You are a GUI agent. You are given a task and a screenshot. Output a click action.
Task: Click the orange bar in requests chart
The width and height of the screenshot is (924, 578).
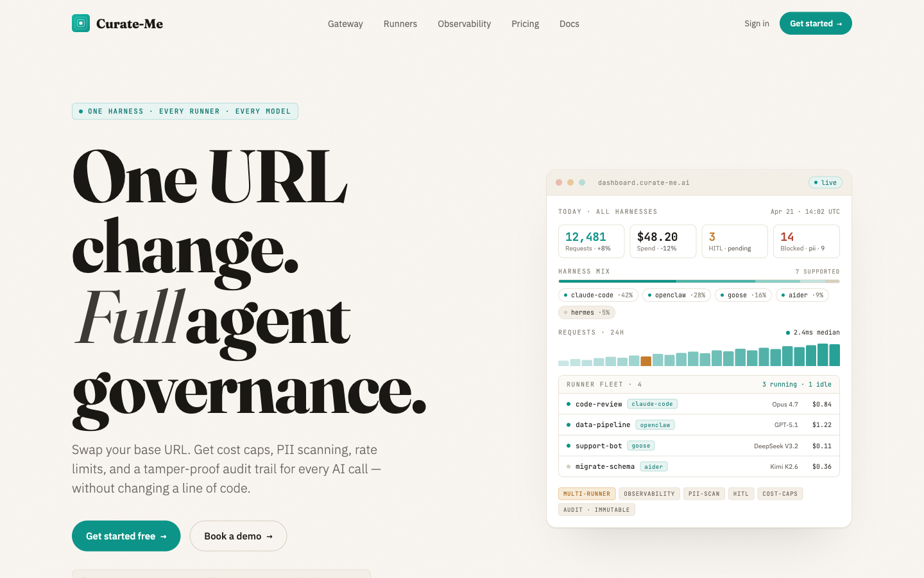pos(646,361)
